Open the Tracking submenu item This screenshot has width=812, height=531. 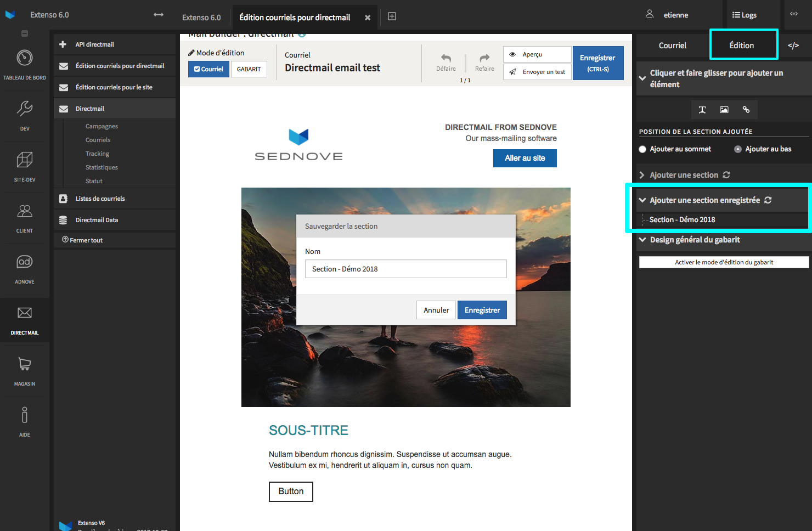pos(98,154)
